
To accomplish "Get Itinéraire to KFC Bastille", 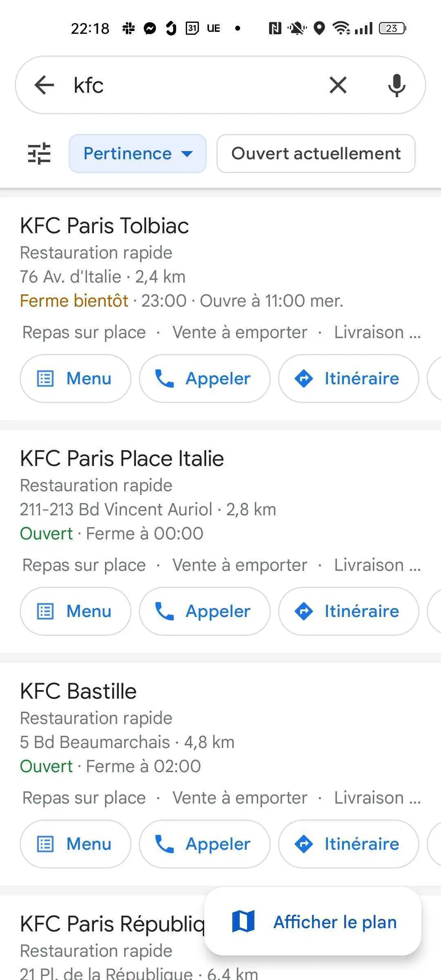I will point(349,844).
